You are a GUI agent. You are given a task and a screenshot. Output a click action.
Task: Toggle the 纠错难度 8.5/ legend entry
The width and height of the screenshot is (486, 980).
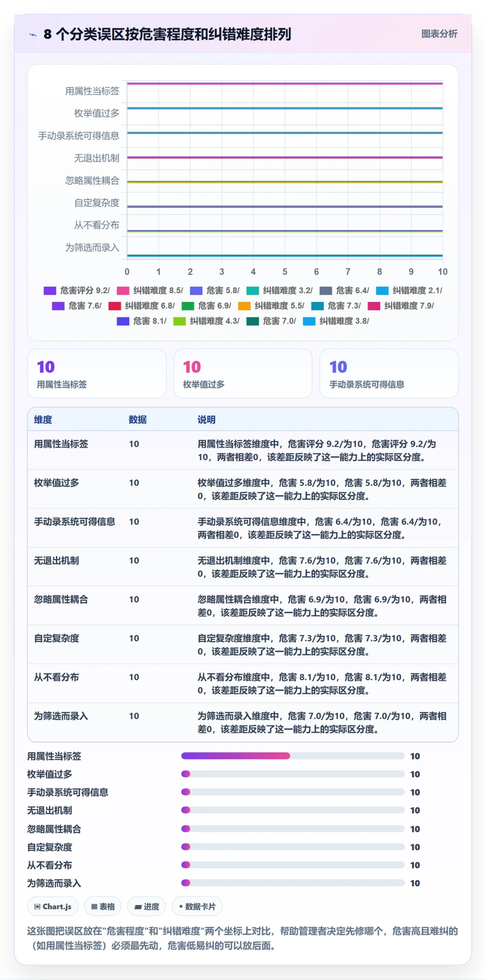(x=150, y=291)
